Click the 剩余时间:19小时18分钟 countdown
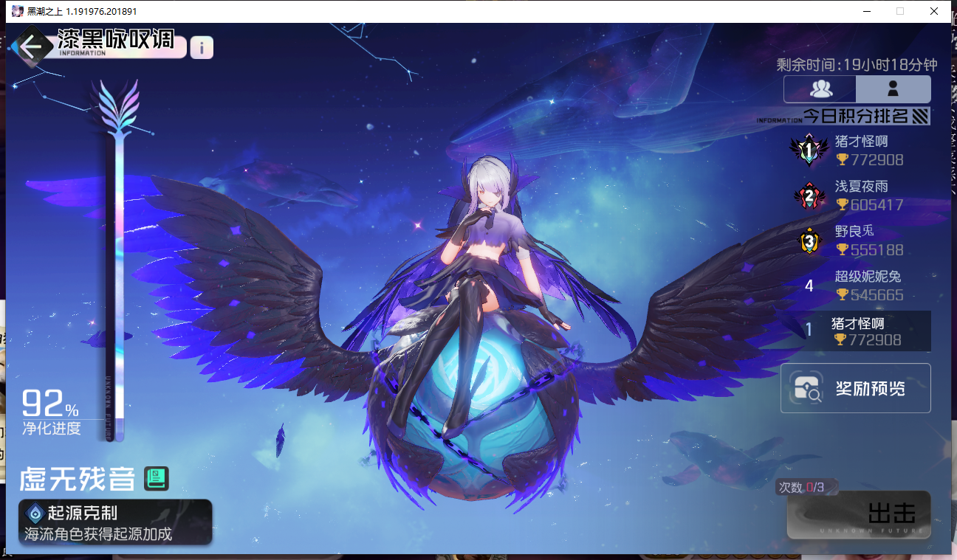 pos(857,65)
